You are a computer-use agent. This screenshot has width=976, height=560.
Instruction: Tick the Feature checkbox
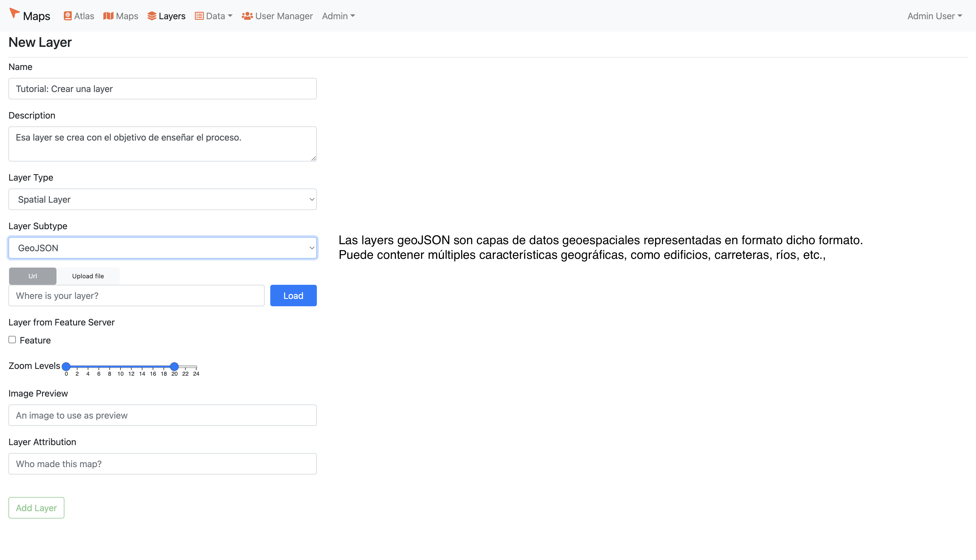pos(12,340)
